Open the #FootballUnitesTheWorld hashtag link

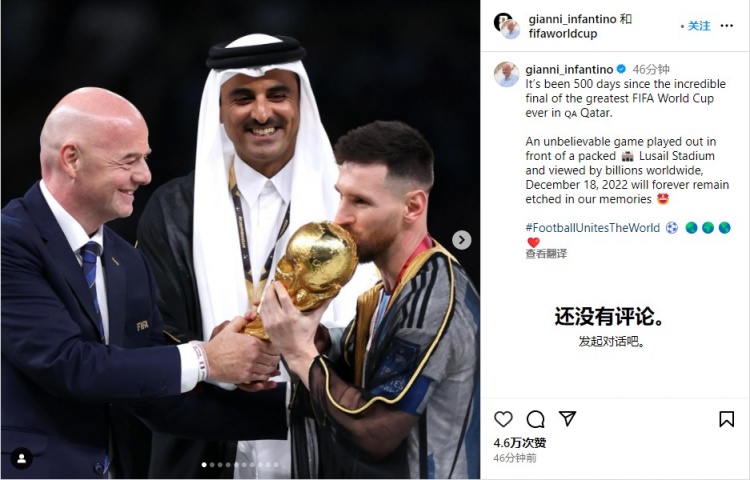(x=593, y=228)
